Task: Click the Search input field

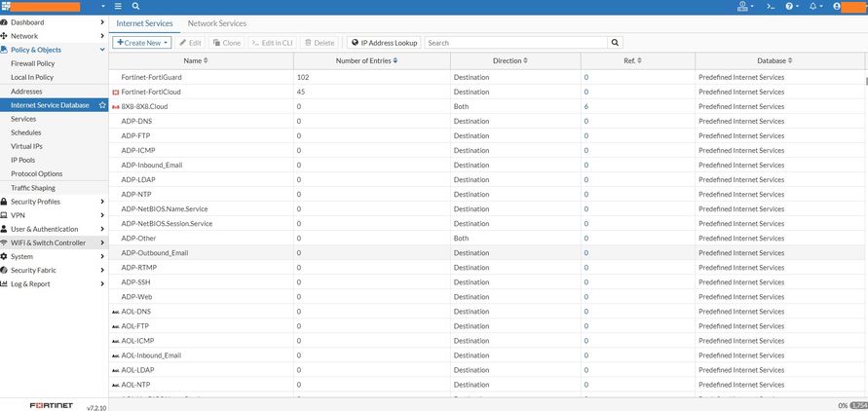Action: (516, 43)
